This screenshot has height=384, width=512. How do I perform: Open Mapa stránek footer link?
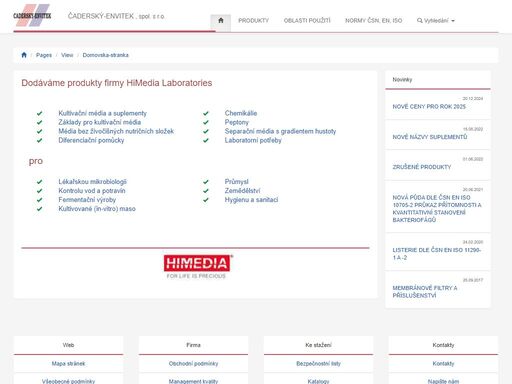(x=68, y=364)
